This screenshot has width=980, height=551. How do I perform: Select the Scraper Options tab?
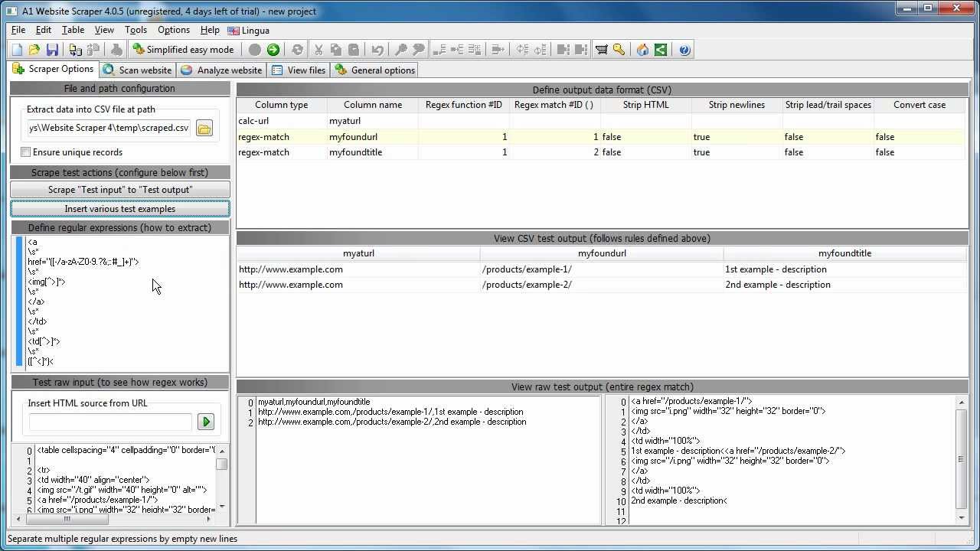click(54, 69)
